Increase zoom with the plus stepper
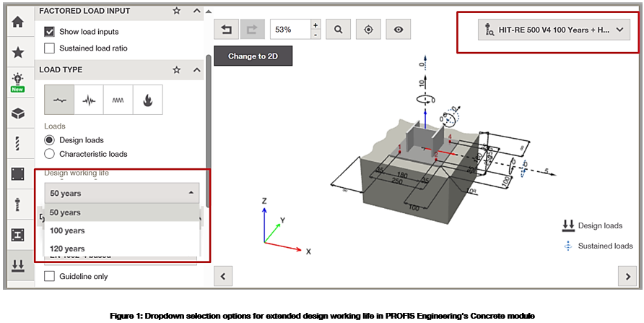 [316, 25]
